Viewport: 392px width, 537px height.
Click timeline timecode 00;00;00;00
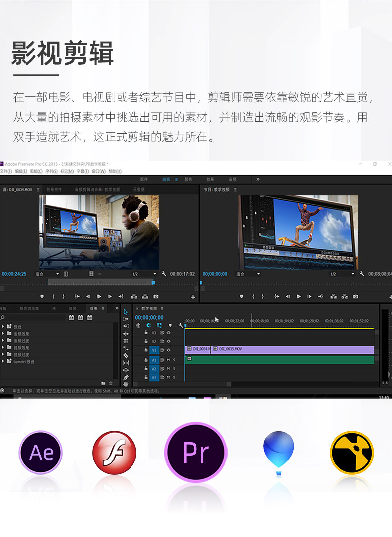point(149,317)
